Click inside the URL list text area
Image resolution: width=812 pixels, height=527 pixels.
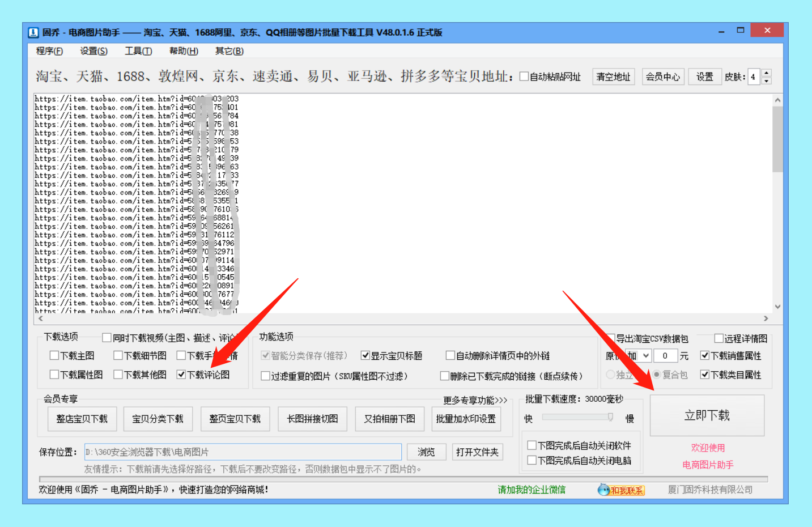click(x=403, y=203)
